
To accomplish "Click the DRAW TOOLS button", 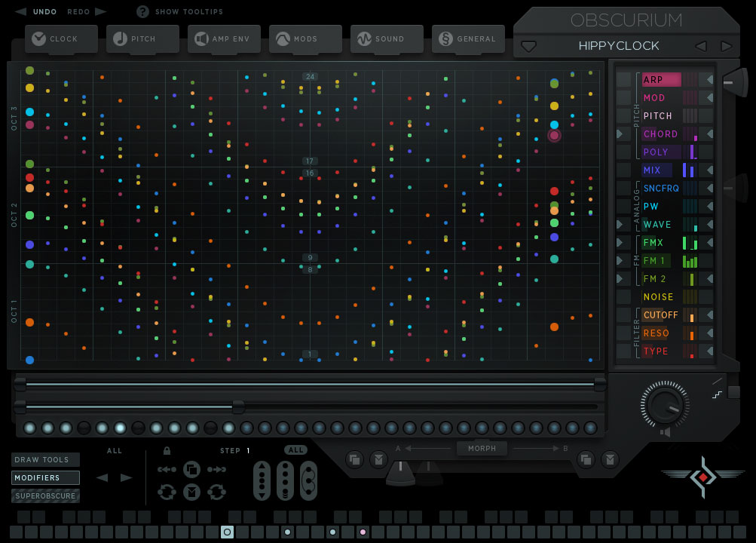I will point(44,459).
